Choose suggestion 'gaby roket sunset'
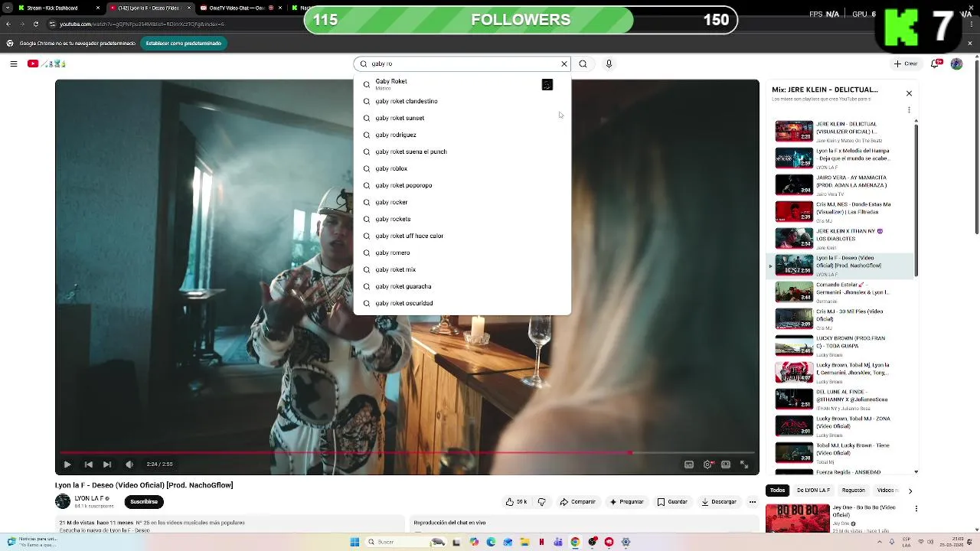The width and height of the screenshot is (980, 551). tap(462, 118)
